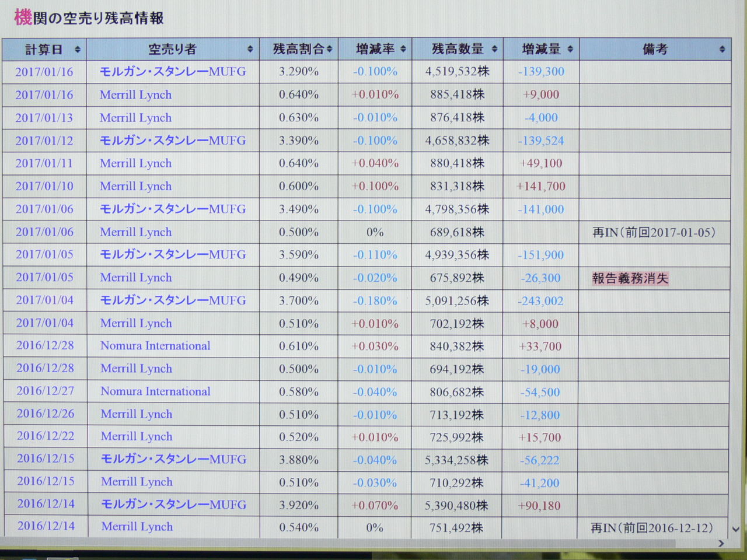Click the 空売り者 column sort arrows
Image resolution: width=747 pixels, height=560 pixels.
point(250,50)
